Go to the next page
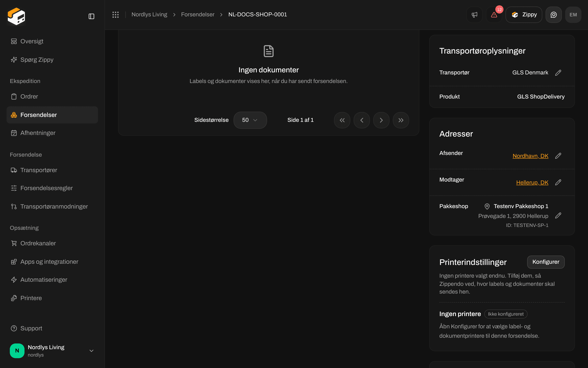588x368 pixels. coord(381,120)
